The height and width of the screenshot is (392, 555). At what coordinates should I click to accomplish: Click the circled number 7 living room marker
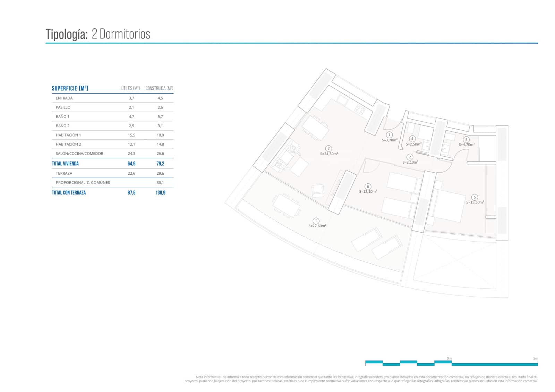[328, 149]
